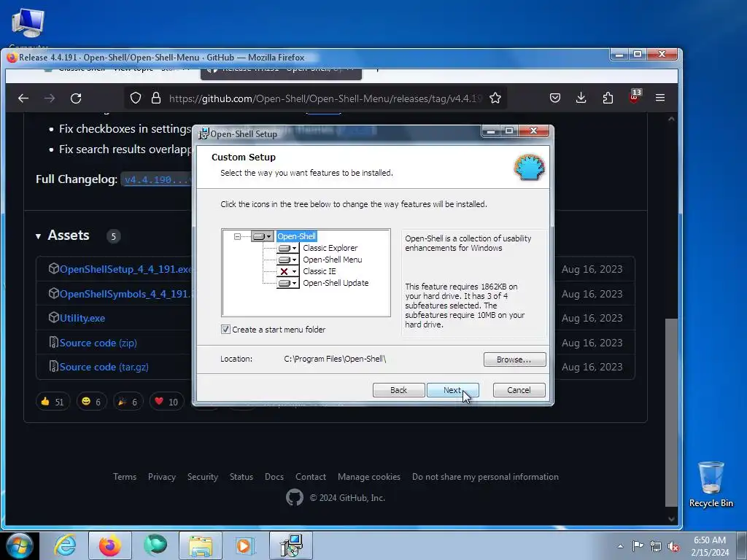Click the site security padlock icon
The image size is (747, 560).
pyautogui.click(x=156, y=98)
